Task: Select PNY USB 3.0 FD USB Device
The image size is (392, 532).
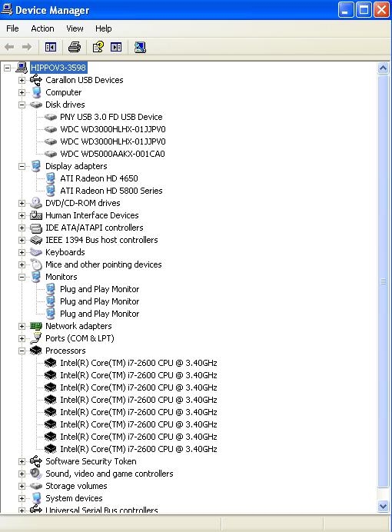Action: (111, 117)
